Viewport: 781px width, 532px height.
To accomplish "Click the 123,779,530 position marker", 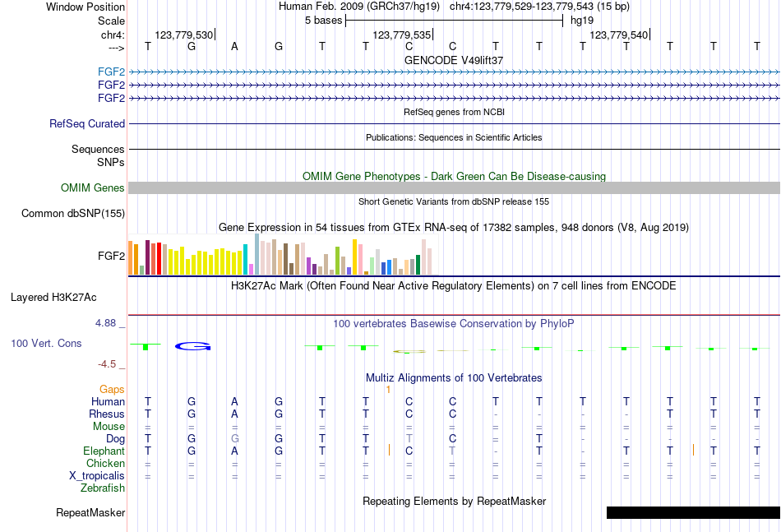I will [185, 35].
